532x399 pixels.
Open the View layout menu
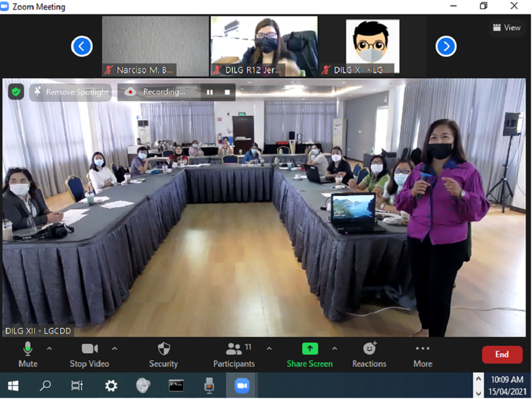click(506, 28)
